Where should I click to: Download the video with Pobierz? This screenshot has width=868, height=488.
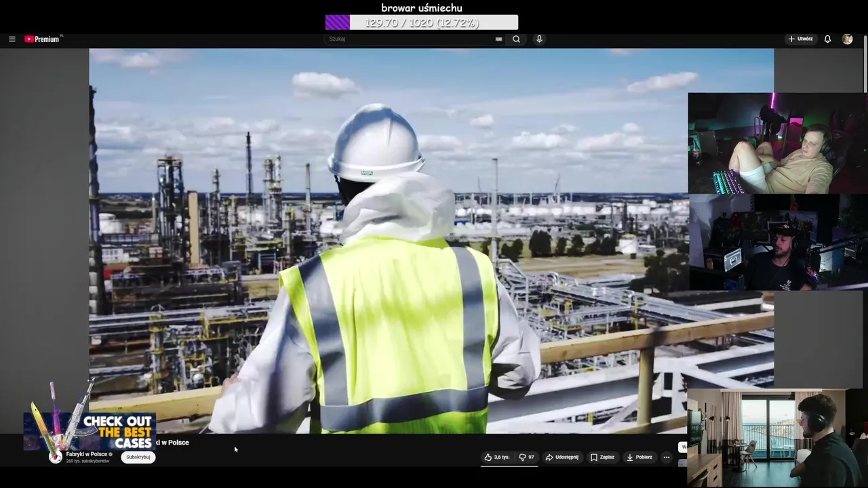[639, 457]
